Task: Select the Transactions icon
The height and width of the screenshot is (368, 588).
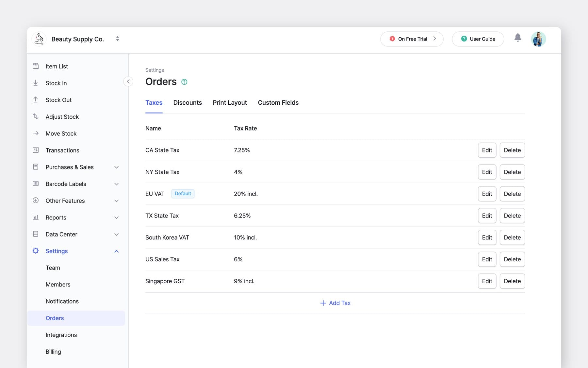Action: 36,150
